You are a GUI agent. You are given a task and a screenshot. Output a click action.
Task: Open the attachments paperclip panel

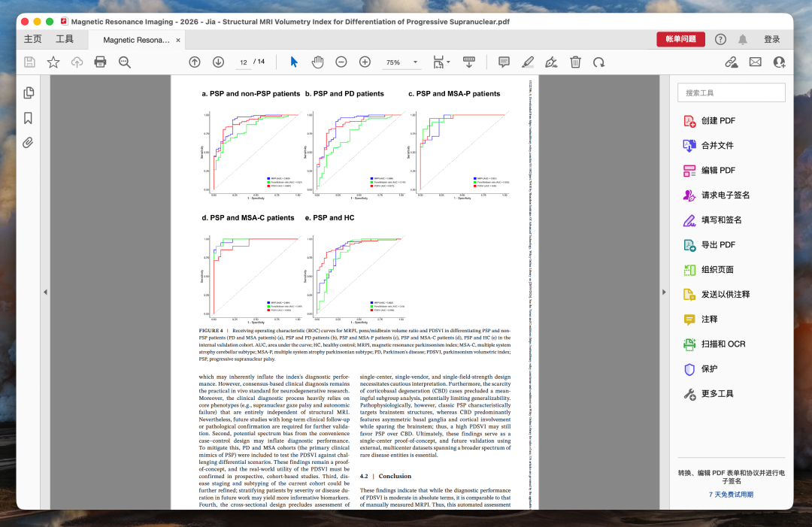pos(28,142)
